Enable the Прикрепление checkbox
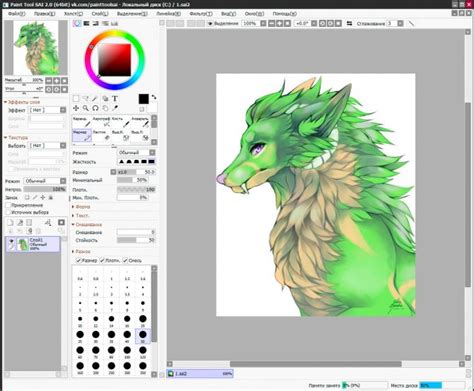The image size is (474, 391). click(9, 205)
